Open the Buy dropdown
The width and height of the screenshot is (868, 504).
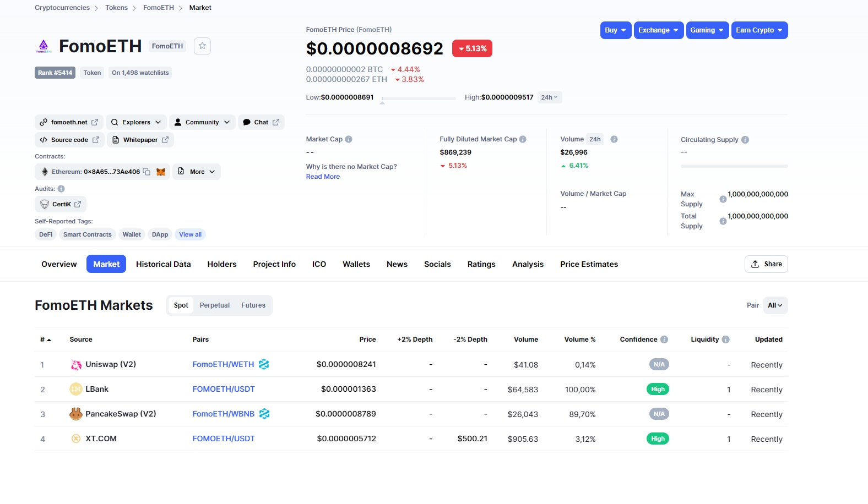click(616, 30)
